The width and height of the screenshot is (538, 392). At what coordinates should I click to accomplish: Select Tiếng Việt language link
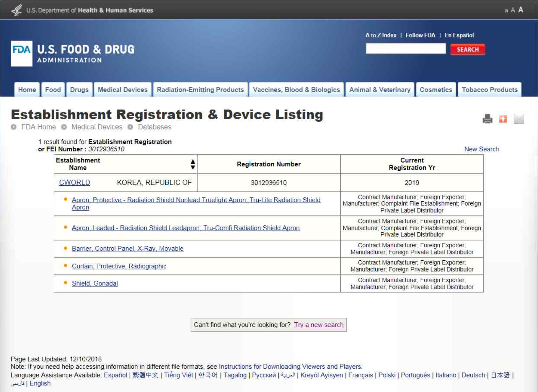click(178, 375)
